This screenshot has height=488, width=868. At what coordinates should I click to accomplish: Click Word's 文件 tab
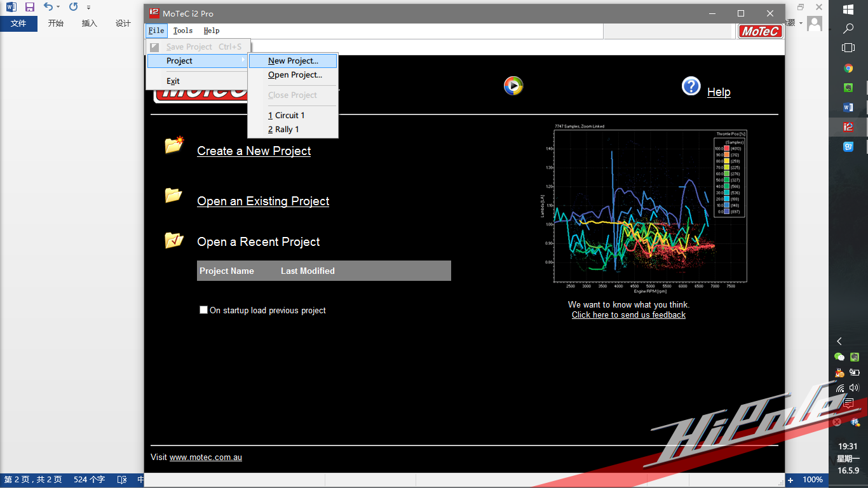point(18,24)
